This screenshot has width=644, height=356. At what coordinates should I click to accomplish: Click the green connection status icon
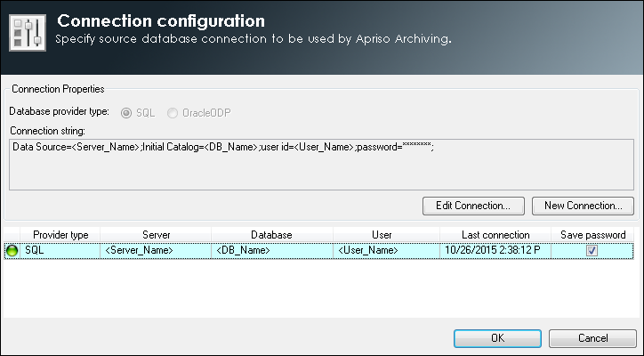point(12,252)
